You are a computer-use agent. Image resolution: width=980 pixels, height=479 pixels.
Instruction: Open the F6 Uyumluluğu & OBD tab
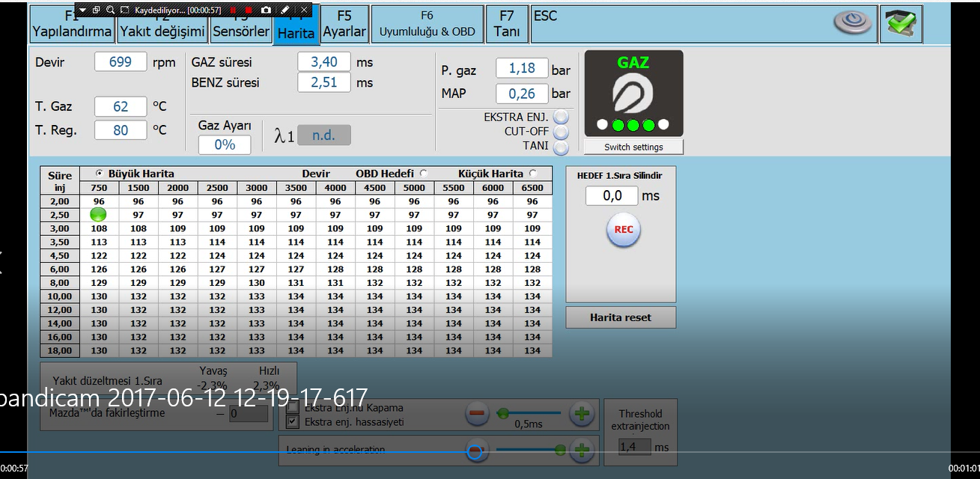point(427,24)
